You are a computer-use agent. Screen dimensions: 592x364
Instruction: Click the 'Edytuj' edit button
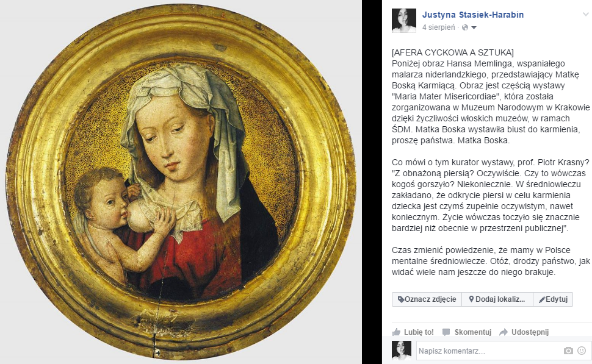coord(553,299)
